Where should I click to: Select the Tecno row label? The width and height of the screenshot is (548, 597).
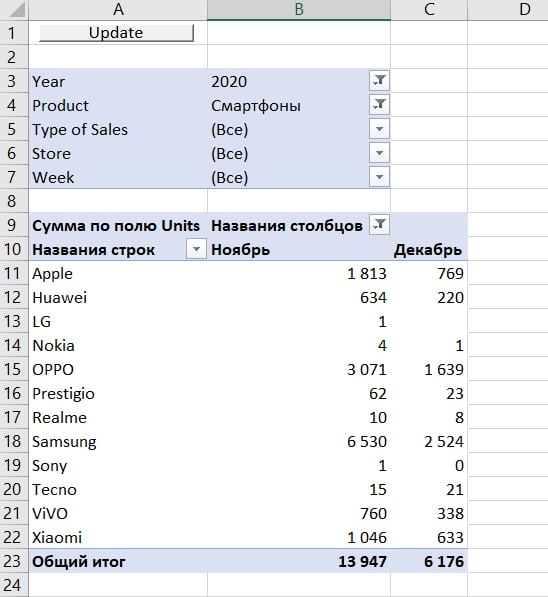tap(118, 489)
